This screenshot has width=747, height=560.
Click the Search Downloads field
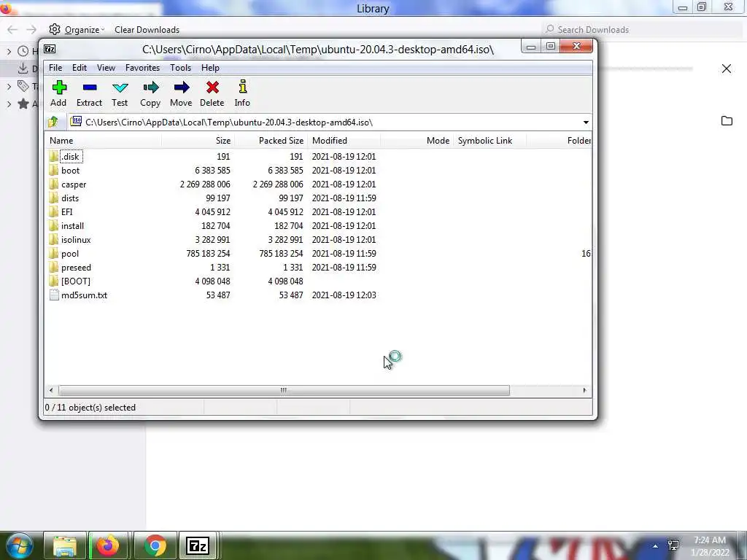tap(640, 29)
